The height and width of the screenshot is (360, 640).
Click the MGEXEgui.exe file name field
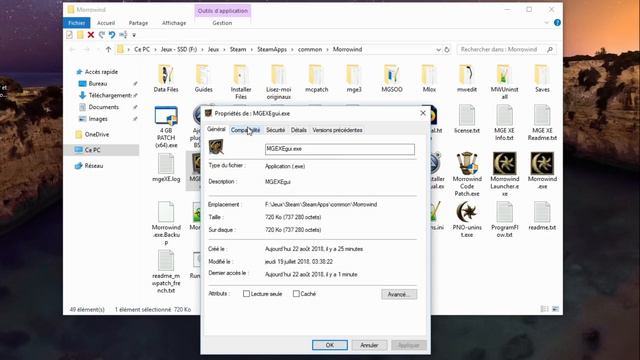point(340,149)
